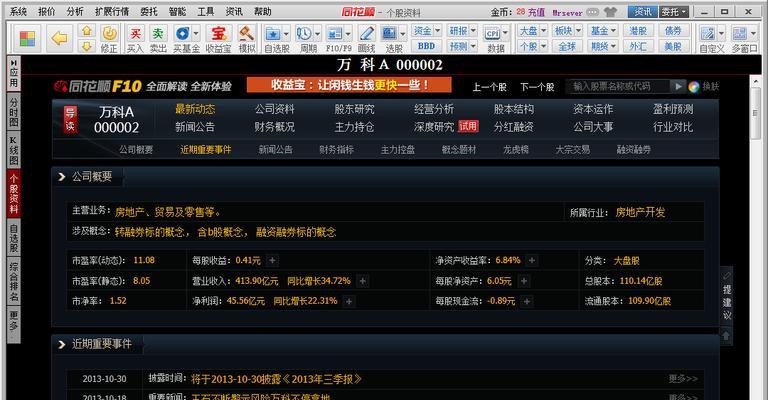Click the stock name or code search field
This screenshot has width=768, height=400.
pyautogui.click(x=618, y=86)
